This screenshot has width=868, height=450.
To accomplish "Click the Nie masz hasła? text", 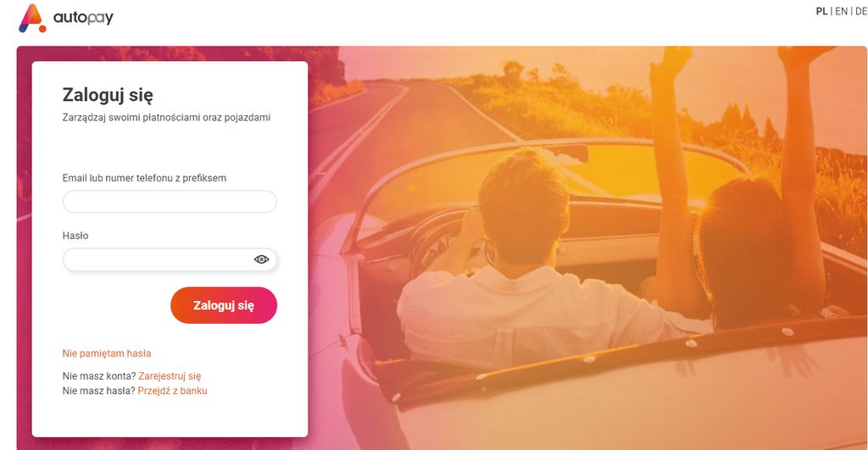I will coord(98,391).
